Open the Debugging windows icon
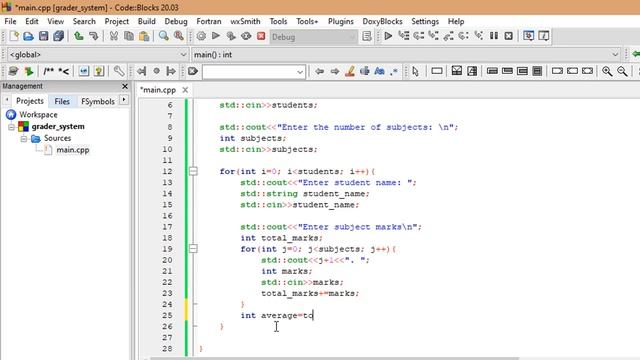The height and width of the screenshot is (360, 640). (x=529, y=36)
